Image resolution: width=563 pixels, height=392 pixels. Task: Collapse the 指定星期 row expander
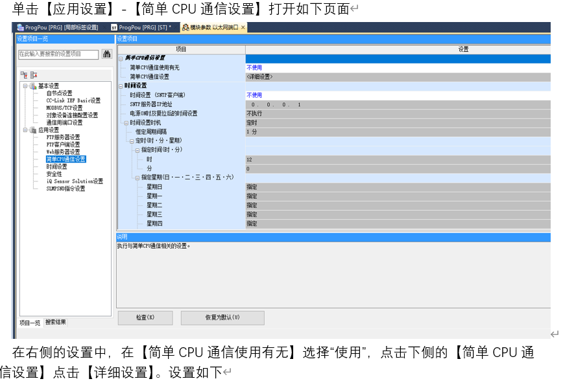(137, 178)
